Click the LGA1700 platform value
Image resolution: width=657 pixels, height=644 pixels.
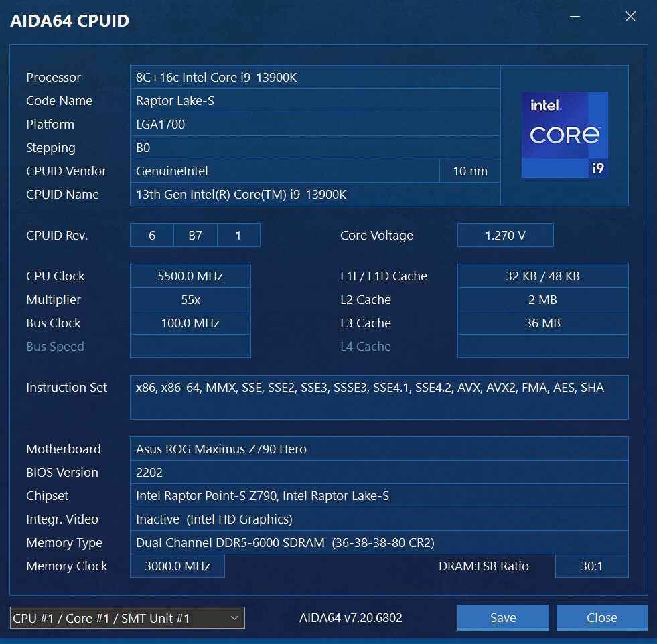(x=315, y=125)
